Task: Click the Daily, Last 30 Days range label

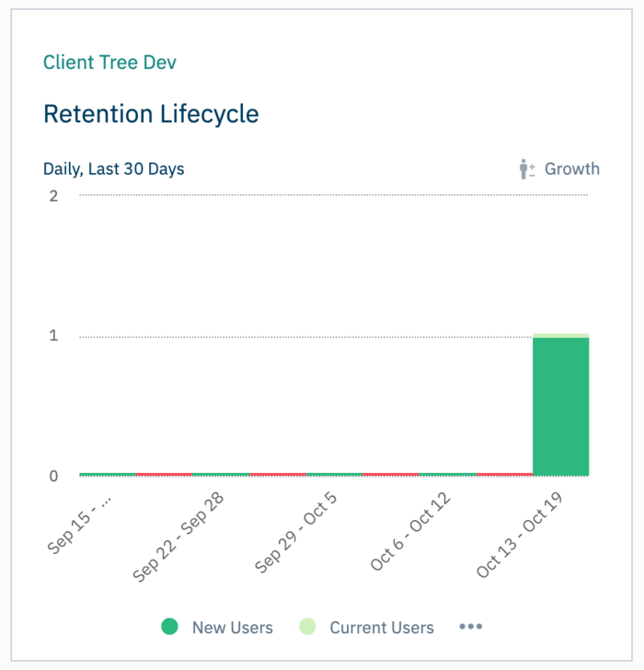Action: [113, 169]
